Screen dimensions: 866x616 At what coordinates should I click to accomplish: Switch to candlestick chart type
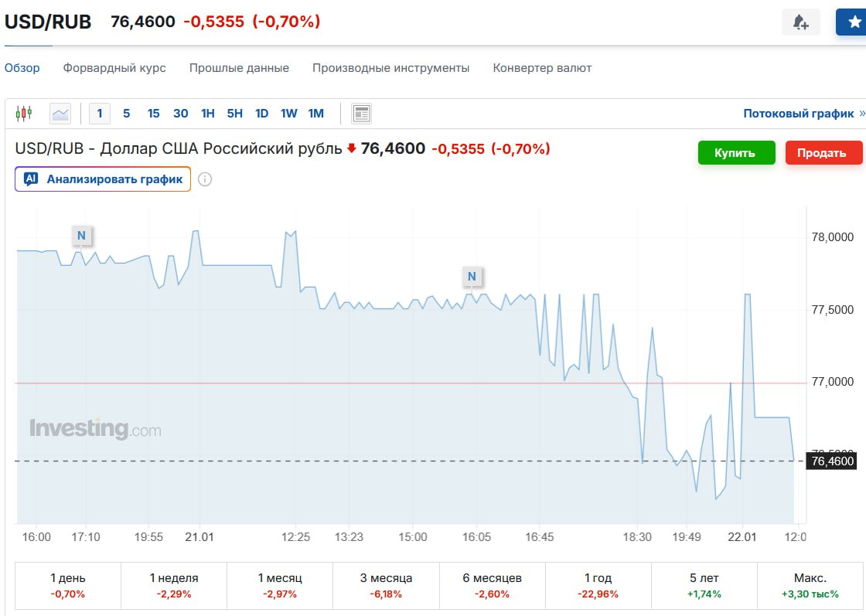pos(24,114)
